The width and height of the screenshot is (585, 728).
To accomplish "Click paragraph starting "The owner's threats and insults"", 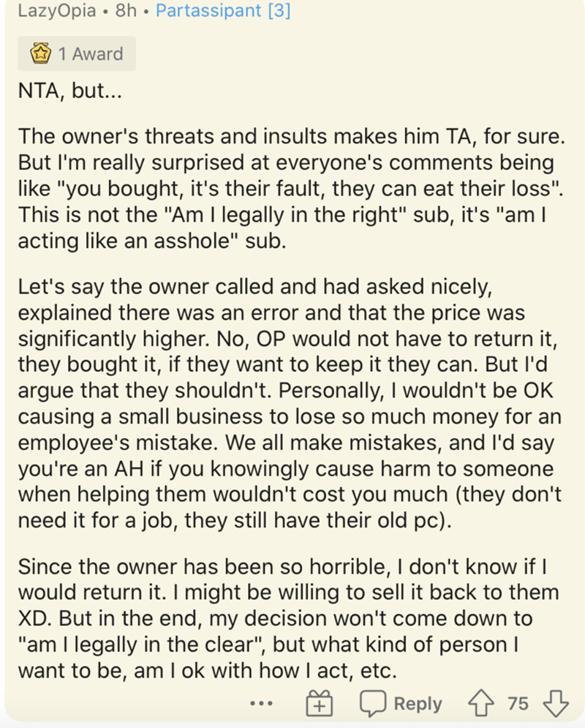I will pos(291,189).
